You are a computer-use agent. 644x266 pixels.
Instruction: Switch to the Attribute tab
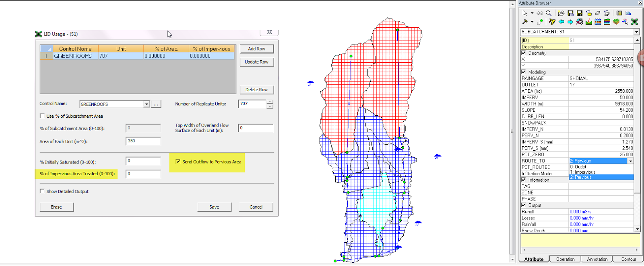click(x=534, y=259)
